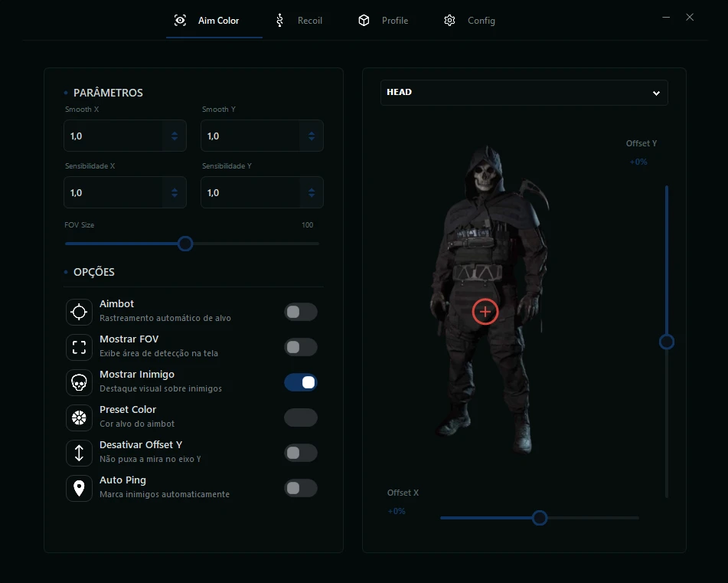Click the Offset X slider handle
728x583 pixels.
click(x=540, y=518)
